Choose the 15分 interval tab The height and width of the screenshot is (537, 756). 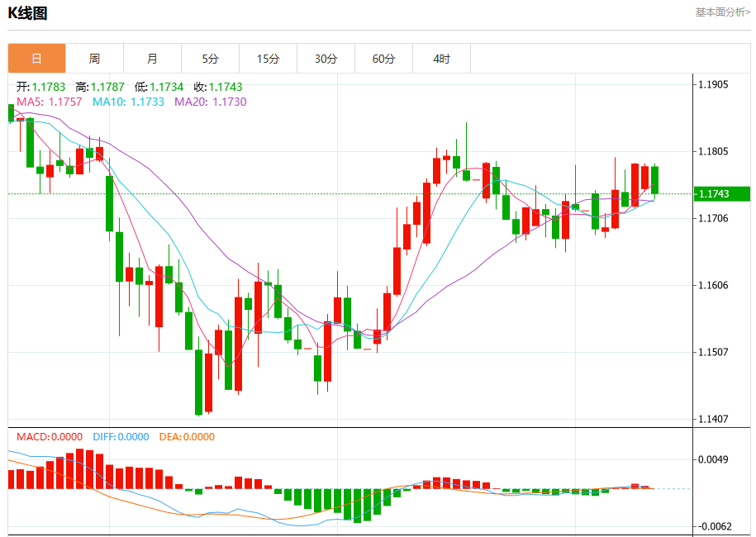click(x=268, y=59)
